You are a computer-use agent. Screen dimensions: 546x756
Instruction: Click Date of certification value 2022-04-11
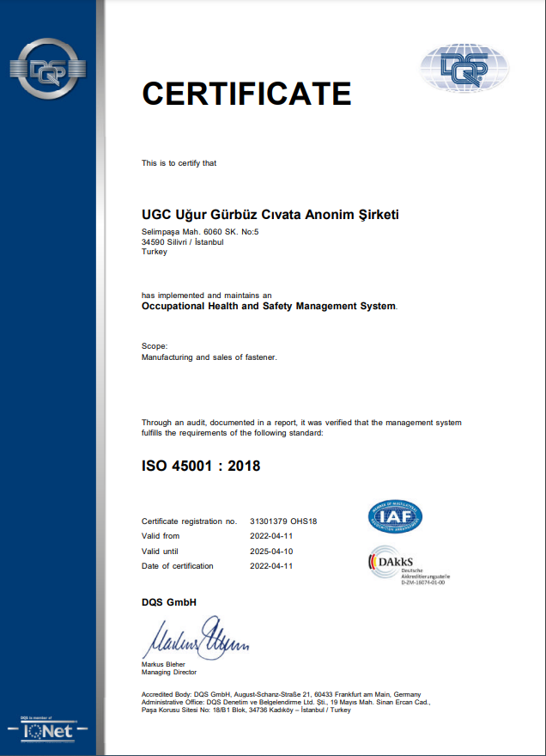click(x=271, y=566)
